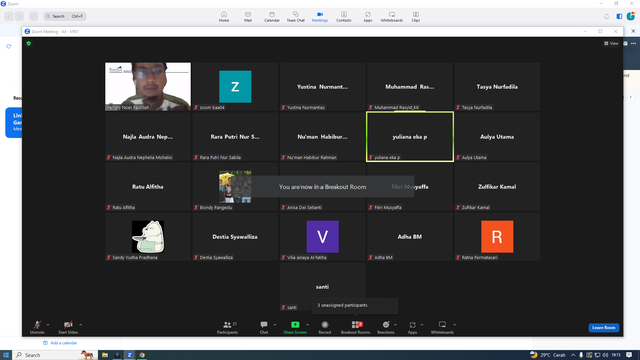Expand share options arrow beside Share Screen
This screenshot has height=360, width=640.
pos(307,325)
